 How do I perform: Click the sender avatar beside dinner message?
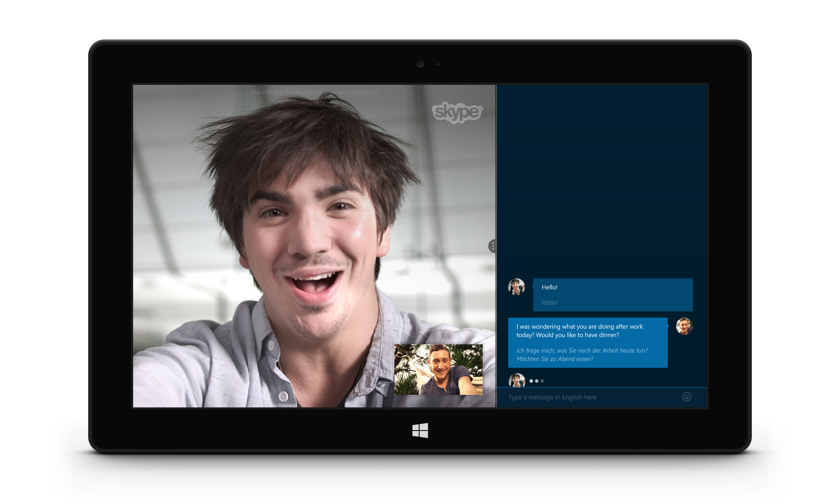pyautogui.click(x=684, y=326)
